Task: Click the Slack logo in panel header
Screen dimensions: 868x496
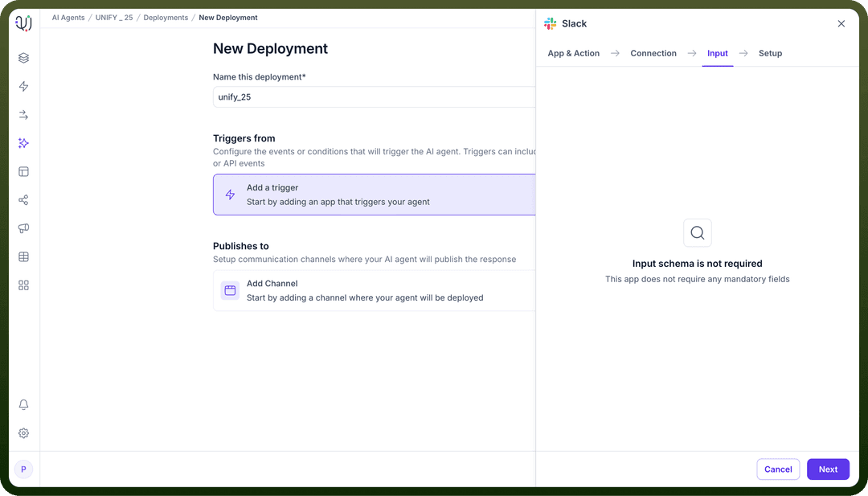Action: click(550, 23)
